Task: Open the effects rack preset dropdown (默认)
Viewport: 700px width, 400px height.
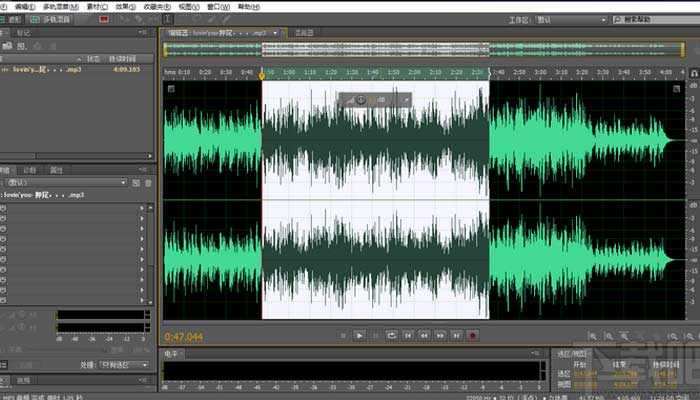Action: (65, 183)
